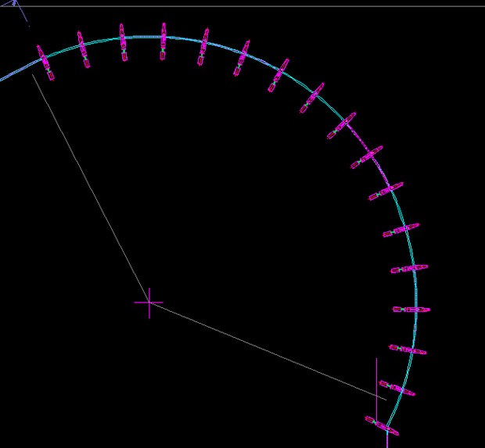Select the fourth magenta bracket symbol from the arc's bottom end
Screen dimensions: 485x448
[x=411, y=310]
